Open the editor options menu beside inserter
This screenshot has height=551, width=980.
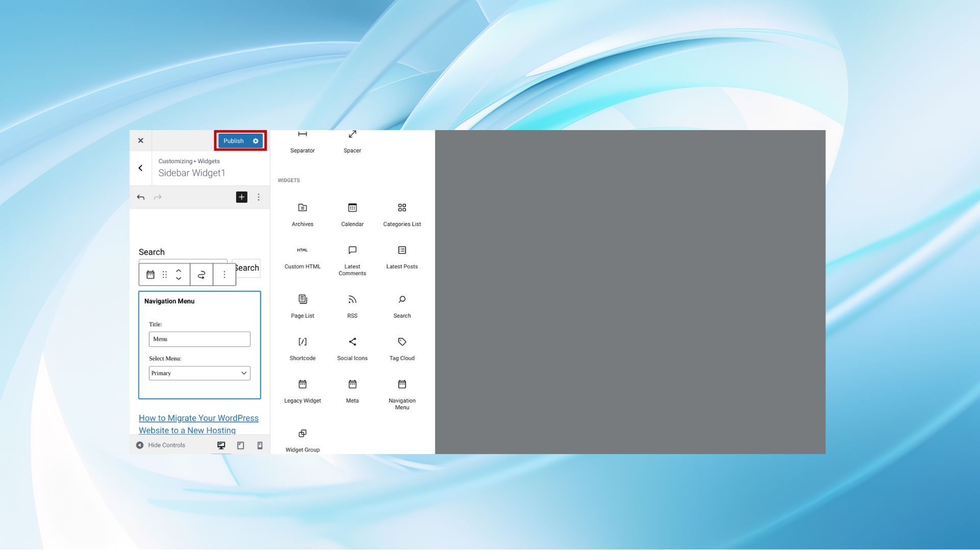(259, 197)
